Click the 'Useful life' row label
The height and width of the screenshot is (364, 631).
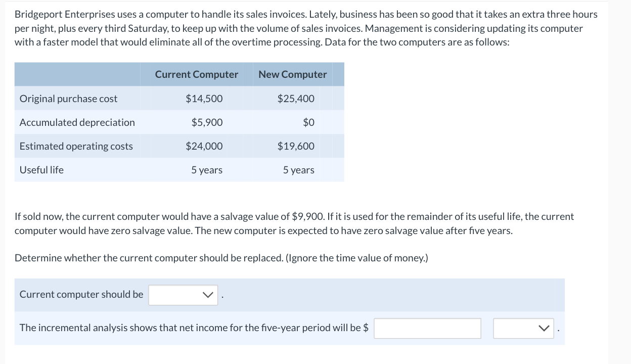pyautogui.click(x=41, y=170)
